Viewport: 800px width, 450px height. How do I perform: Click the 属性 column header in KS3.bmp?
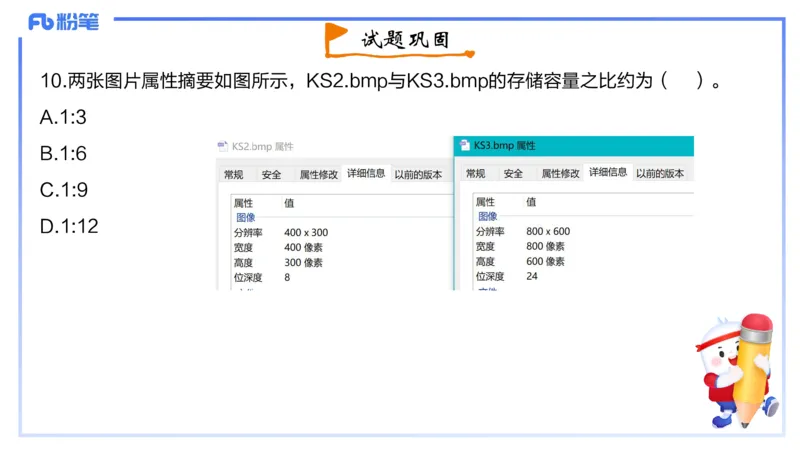[x=485, y=202]
